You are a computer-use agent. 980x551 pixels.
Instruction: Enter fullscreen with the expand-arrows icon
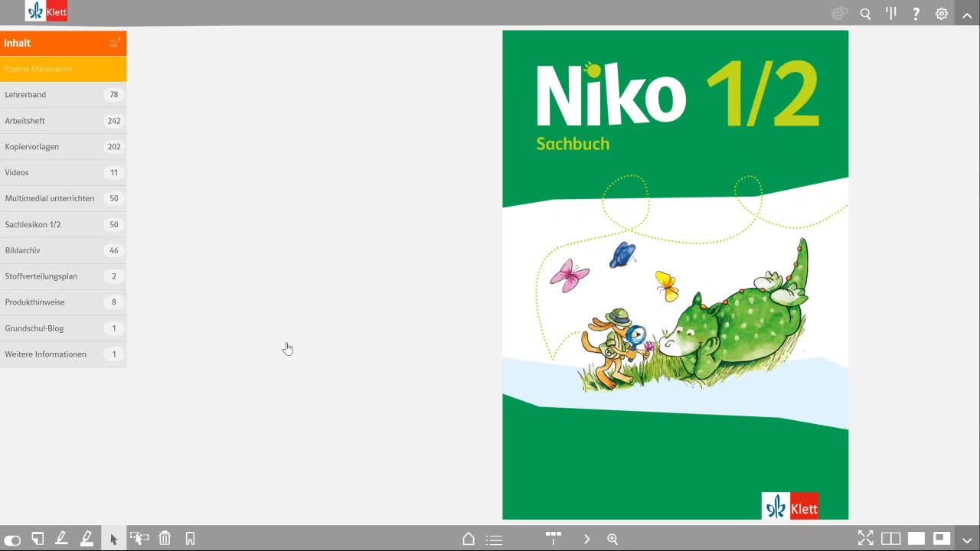pyautogui.click(x=865, y=539)
